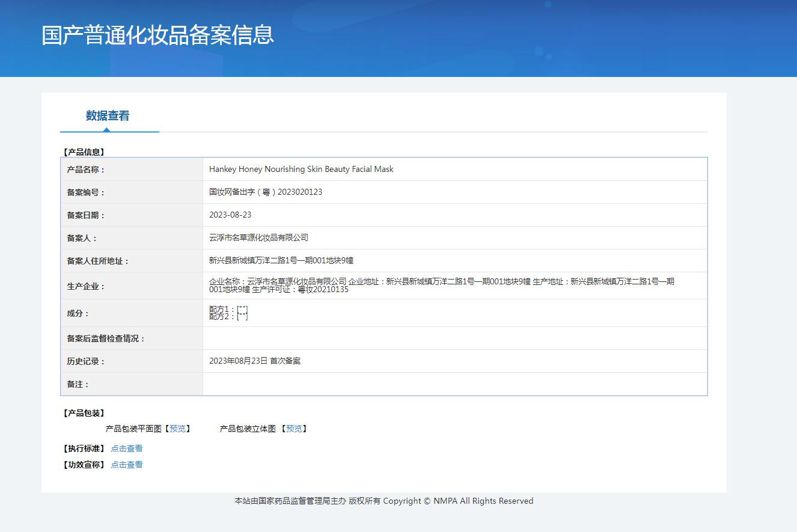797x532 pixels.
Task: Click the NMPA copyright footer text
Action: (383, 501)
